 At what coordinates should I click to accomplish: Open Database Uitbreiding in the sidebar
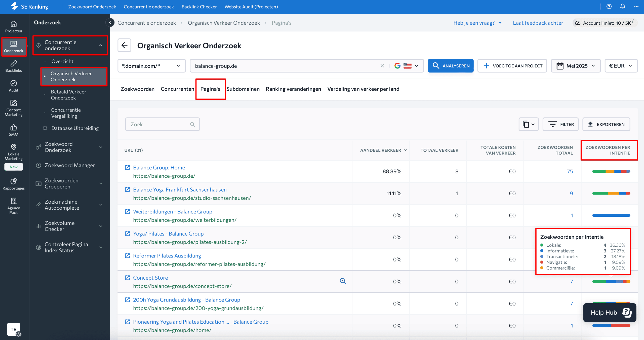tap(75, 128)
